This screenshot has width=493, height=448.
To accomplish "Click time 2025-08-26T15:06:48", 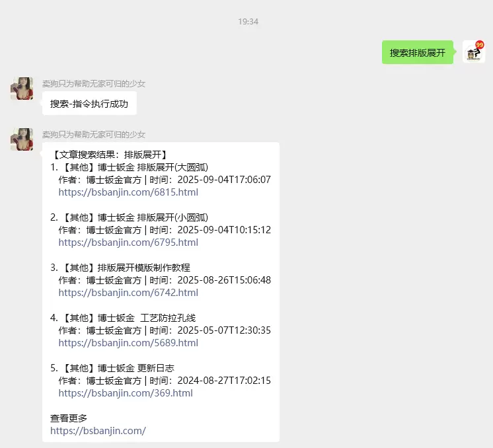I will click(224, 280).
